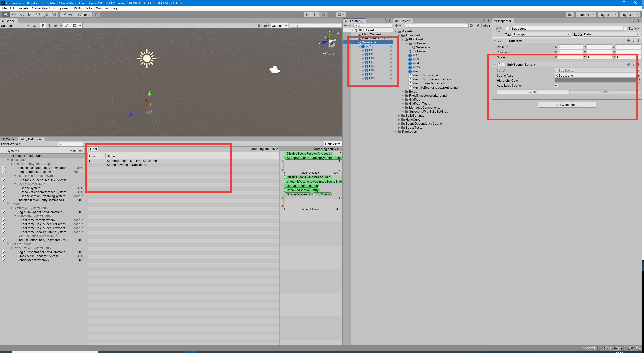Click the Hierarchy Color swatch
The height and width of the screenshot is (353, 644).
tap(595, 80)
